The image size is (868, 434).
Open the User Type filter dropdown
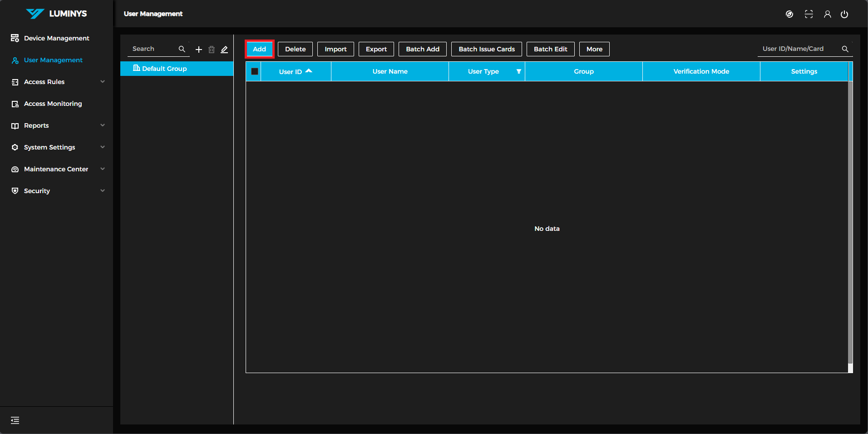click(518, 71)
